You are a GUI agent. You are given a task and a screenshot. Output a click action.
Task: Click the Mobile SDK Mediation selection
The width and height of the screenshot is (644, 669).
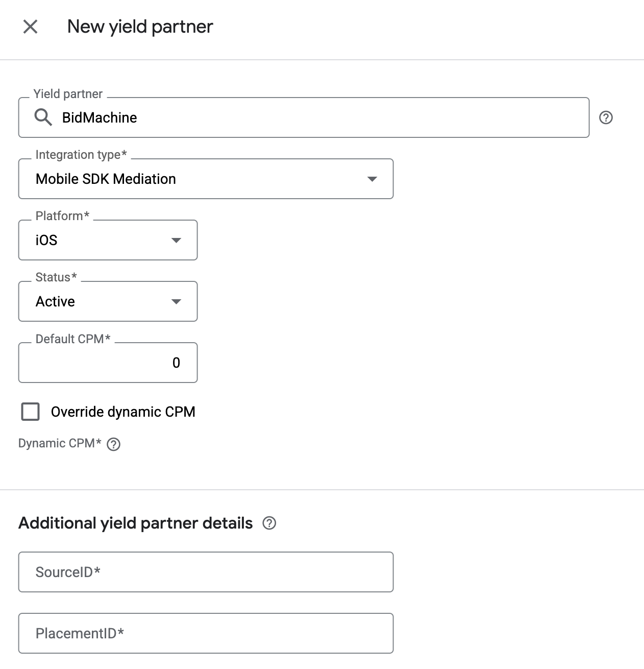click(106, 179)
